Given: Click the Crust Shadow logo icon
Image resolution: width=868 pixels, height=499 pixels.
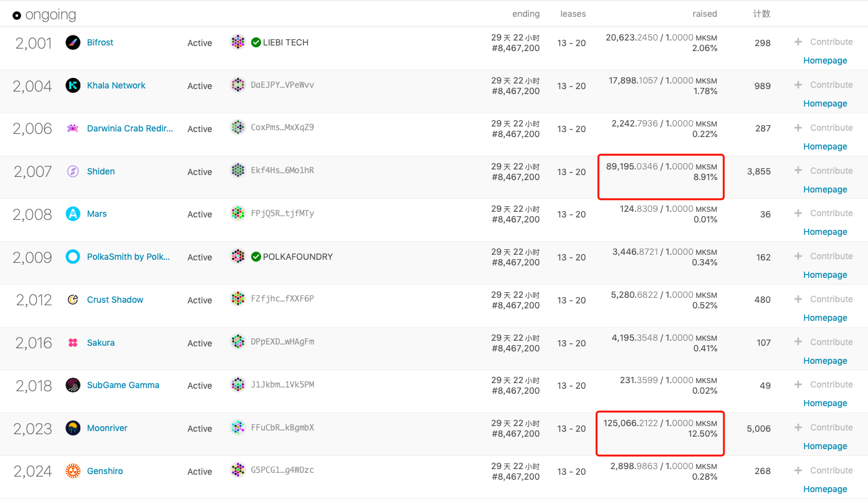Looking at the screenshot, I should (73, 300).
